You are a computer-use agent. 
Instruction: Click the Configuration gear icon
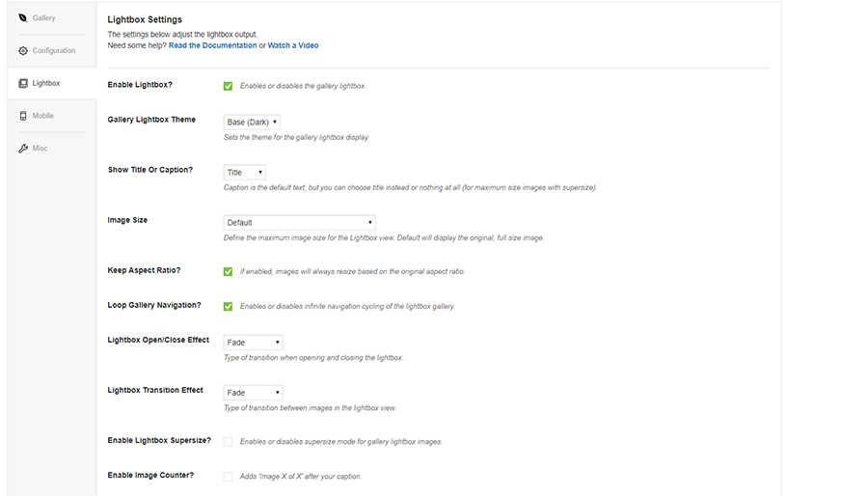[23, 51]
